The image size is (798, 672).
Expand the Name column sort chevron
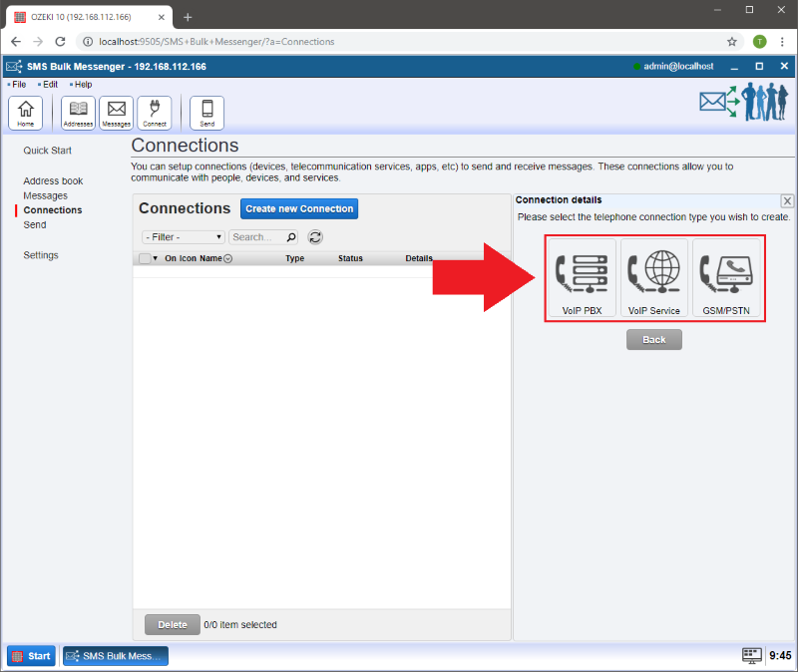(228, 258)
